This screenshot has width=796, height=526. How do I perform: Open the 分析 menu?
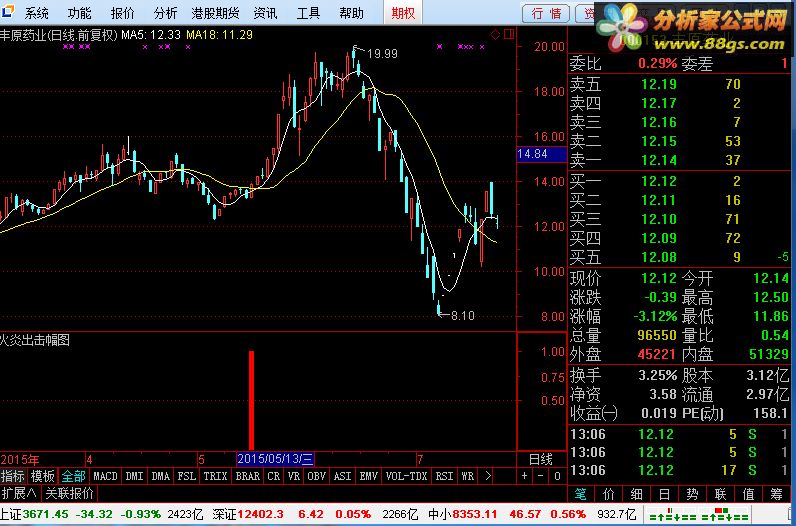point(165,13)
